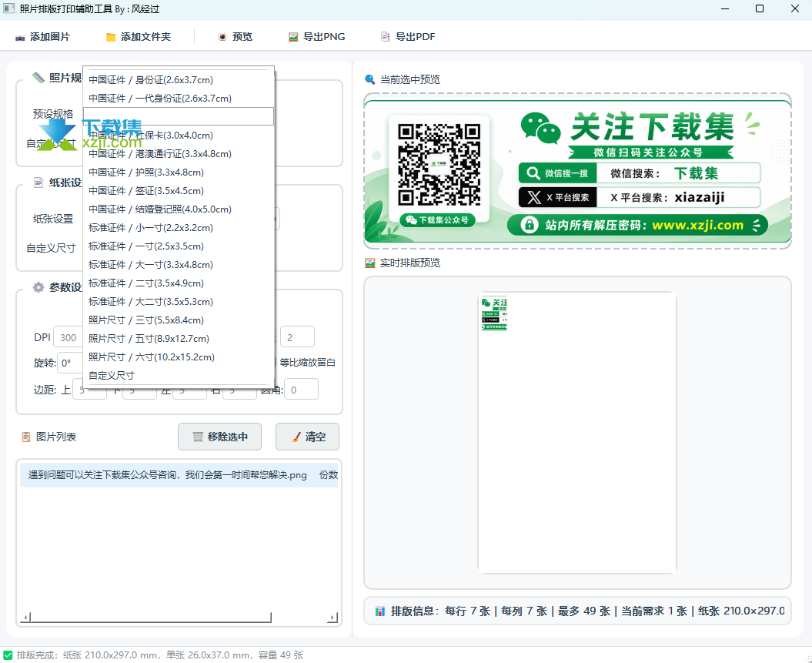Viewport: 812px width, 663px height.
Task: Pick 标准证件 / 大一寸(3.3x4.8cm)
Action: (x=178, y=265)
